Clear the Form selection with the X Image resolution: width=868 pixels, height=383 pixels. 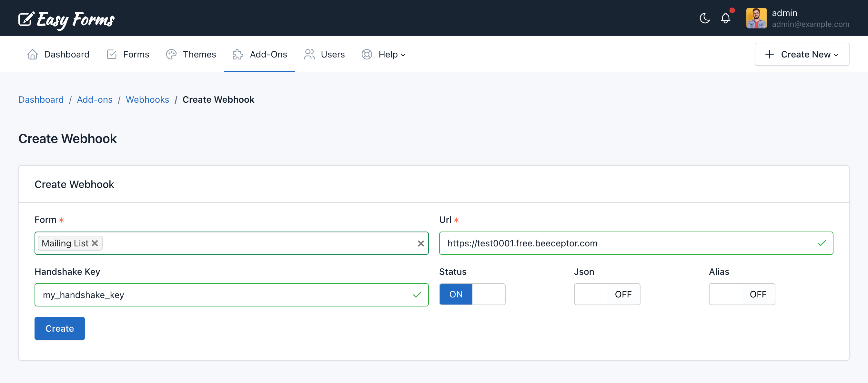pyautogui.click(x=420, y=243)
